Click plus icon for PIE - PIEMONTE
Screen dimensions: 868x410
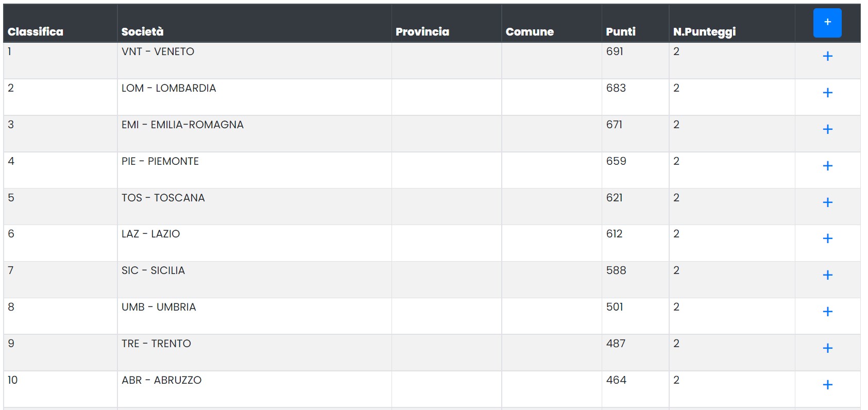(x=827, y=166)
